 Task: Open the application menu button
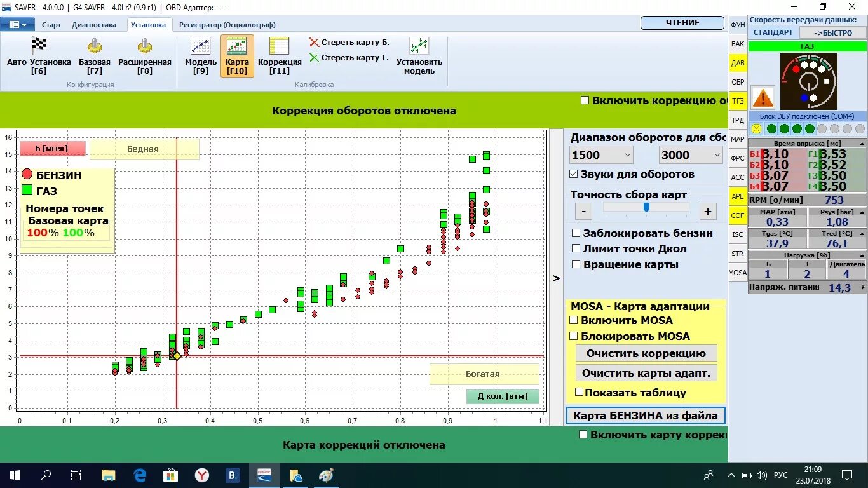click(18, 24)
